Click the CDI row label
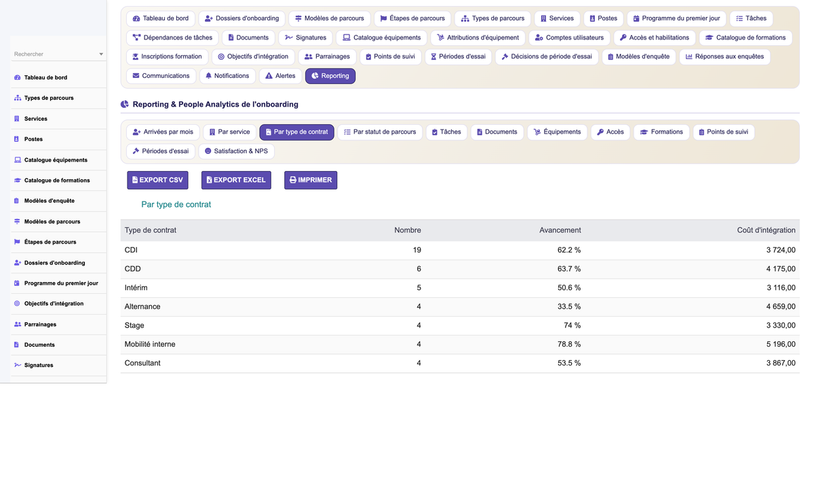This screenshot has width=814, height=504. point(131,250)
